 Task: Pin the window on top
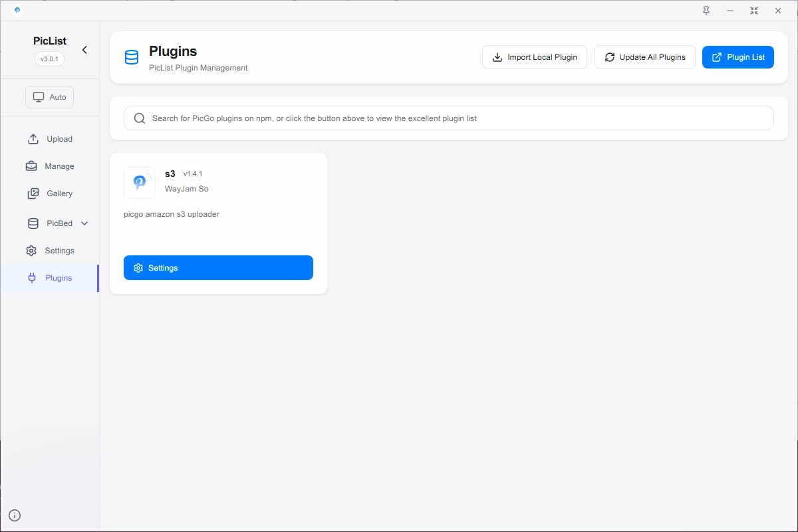coord(706,11)
